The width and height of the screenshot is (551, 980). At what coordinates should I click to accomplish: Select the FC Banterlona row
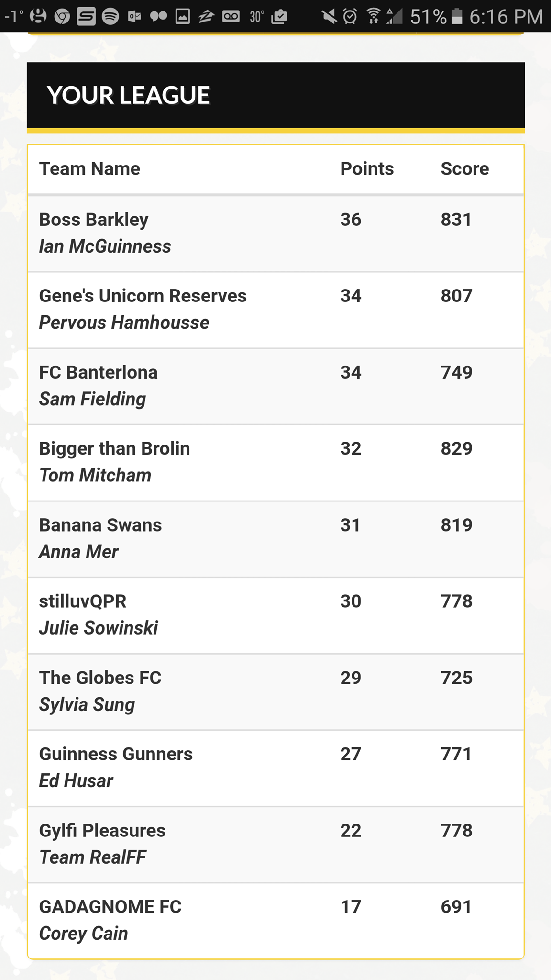[276, 387]
